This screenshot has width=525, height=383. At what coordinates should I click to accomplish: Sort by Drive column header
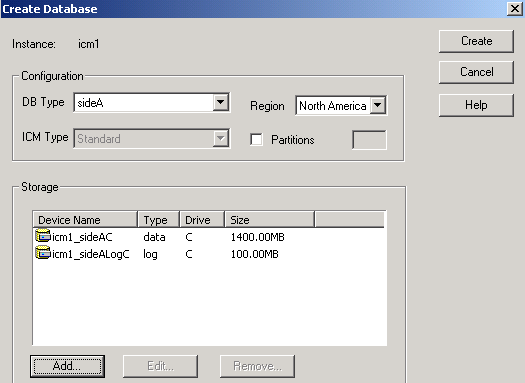[202, 220]
